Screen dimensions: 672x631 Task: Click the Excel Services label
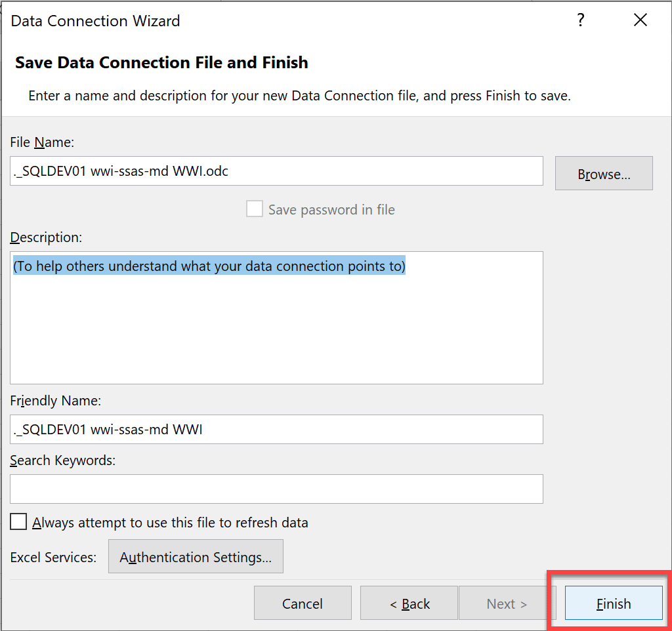coord(53,558)
